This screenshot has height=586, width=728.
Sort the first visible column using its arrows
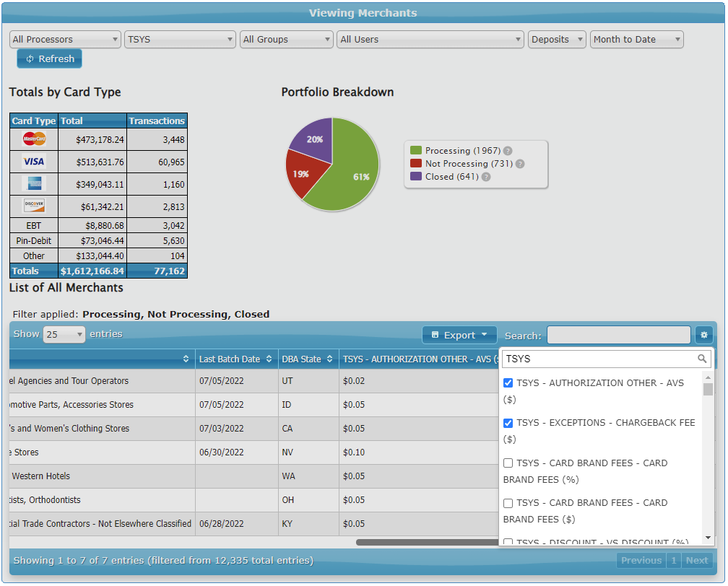186,359
